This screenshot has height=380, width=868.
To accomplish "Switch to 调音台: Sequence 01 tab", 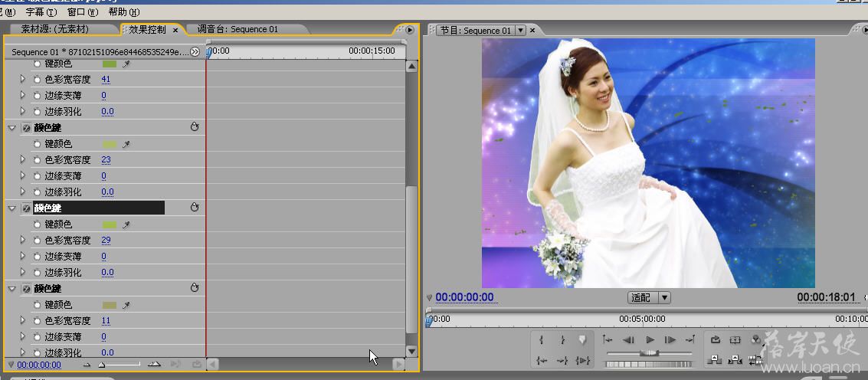I will (238, 29).
